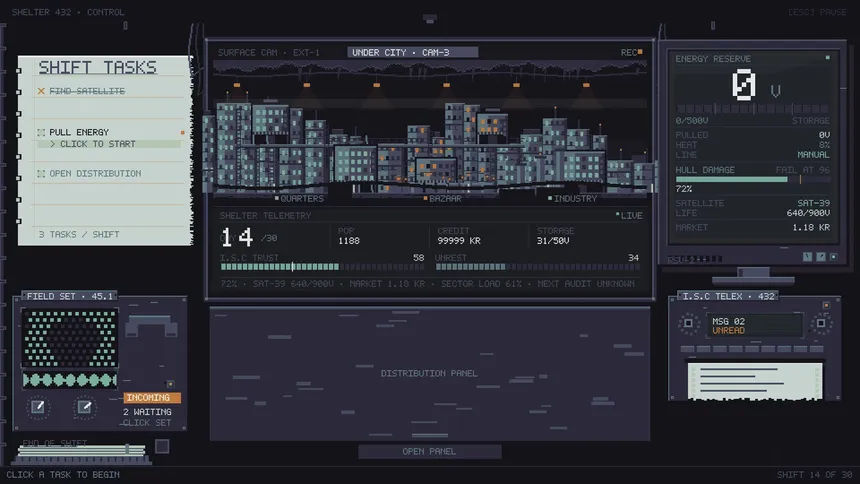Click the orange dot beside PULL ENERGY
This screenshot has width=860, height=484.
click(x=183, y=132)
